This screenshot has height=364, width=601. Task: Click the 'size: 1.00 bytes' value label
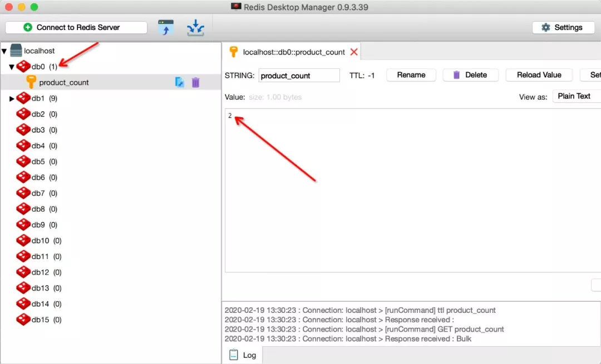coord(275,97)
